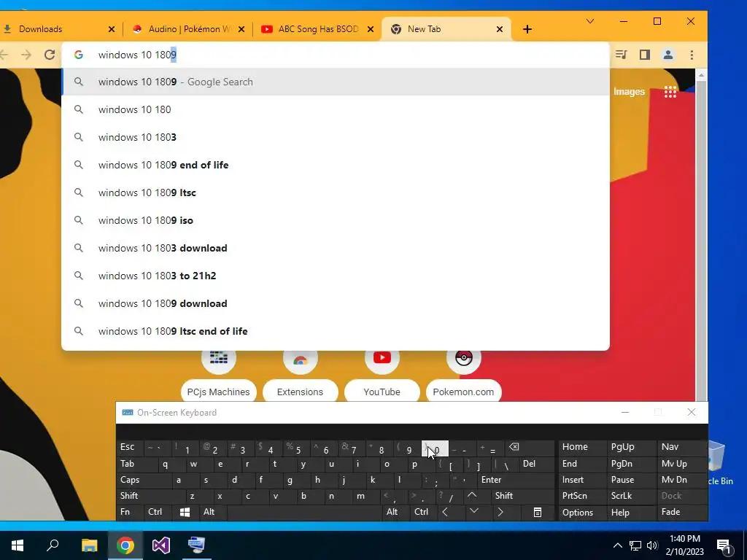Choose 'windows 10 1809 download' suggestion

click(336, 303)
